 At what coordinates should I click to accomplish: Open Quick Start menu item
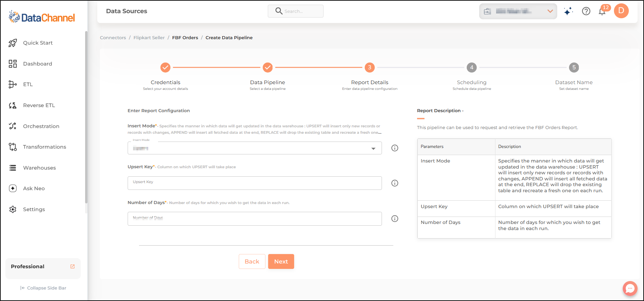[38, 43]
